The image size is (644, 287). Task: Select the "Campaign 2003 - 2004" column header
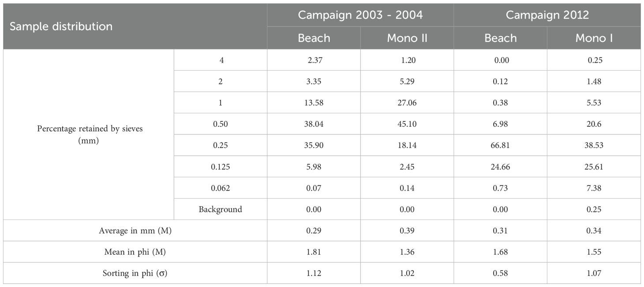[360, 15]
